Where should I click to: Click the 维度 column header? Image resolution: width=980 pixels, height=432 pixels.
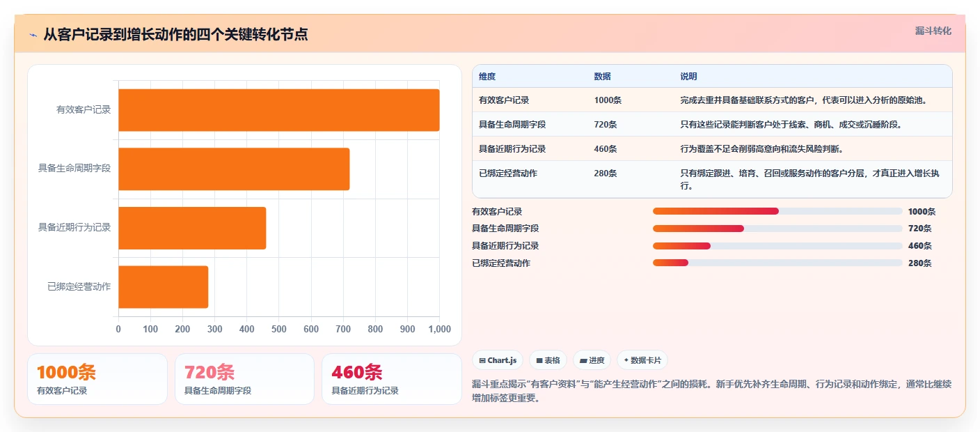[487, 77]
